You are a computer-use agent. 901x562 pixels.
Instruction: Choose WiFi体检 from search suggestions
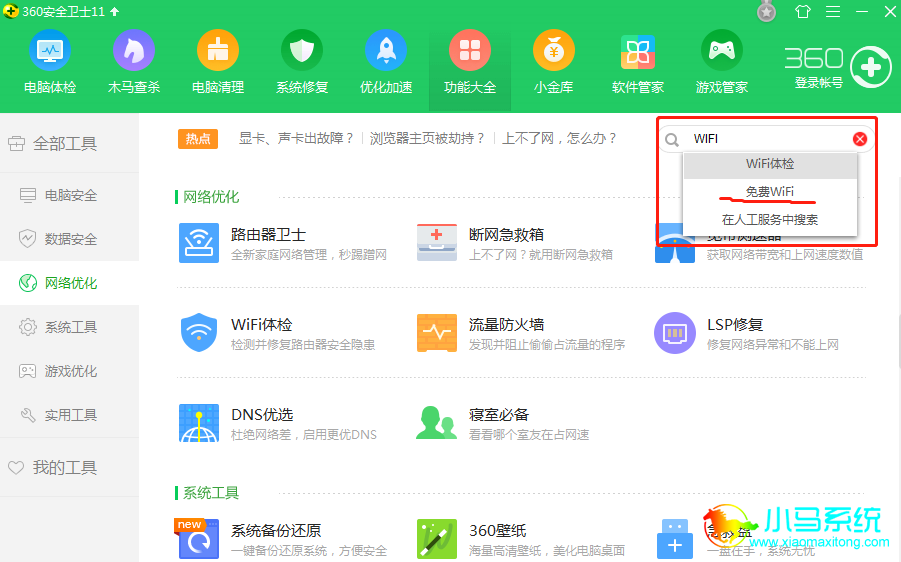pos(770,164)
